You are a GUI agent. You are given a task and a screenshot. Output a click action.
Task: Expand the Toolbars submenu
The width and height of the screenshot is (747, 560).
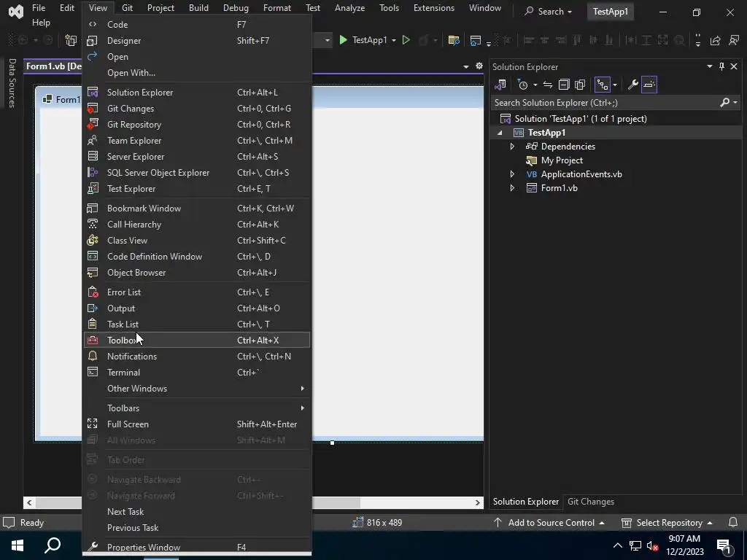(197, 408)
